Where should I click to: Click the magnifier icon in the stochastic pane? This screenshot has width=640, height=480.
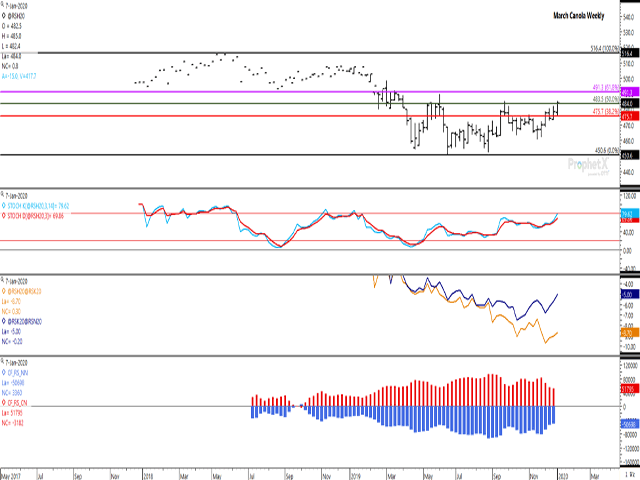click(x=3, y=195)
